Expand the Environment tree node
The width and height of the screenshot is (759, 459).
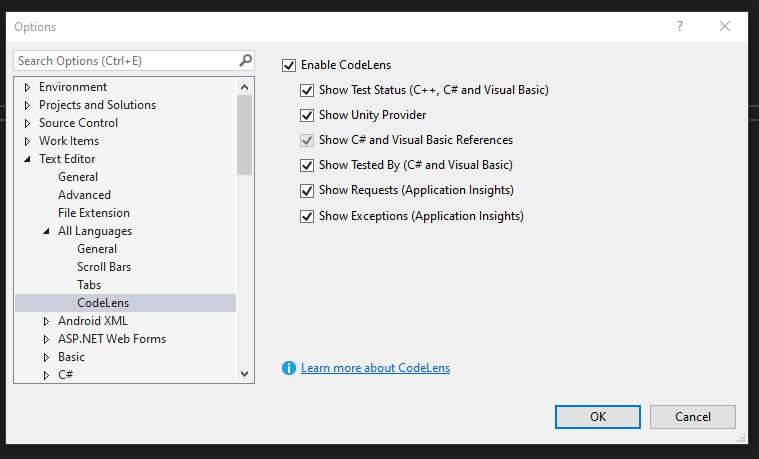tap(27, 87)
